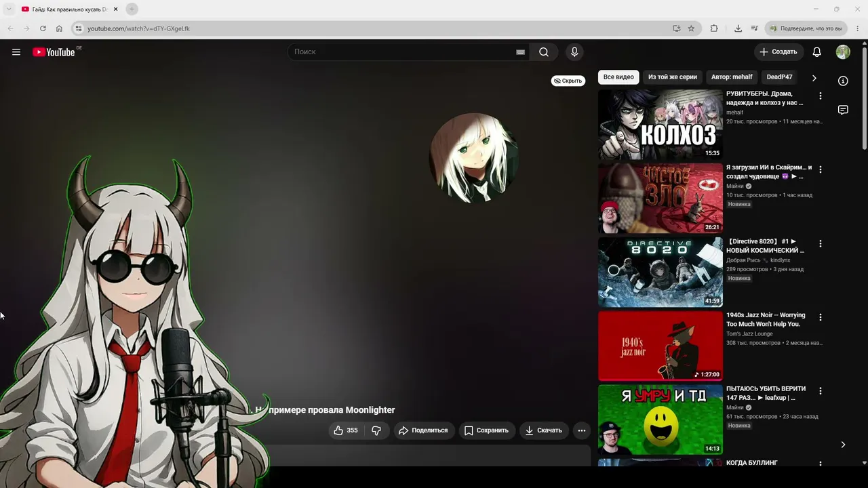Start voice search with the microphone
Screen dimensions: 868x488
574,52
